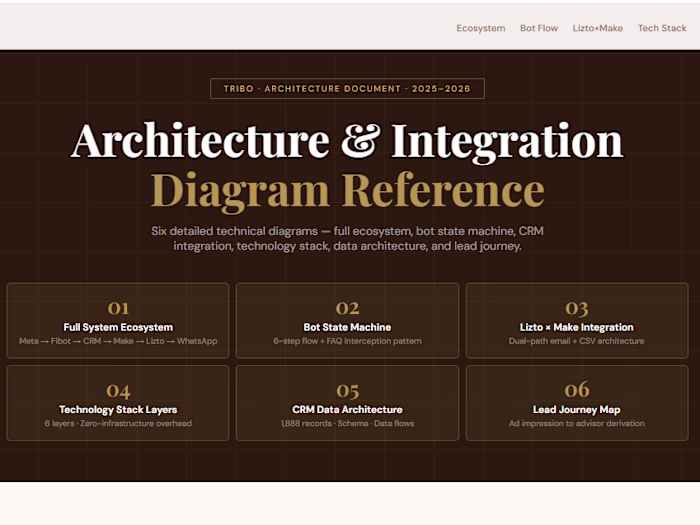The image size is (700, 525).
Task: Open the Ecosystem nav link
Action: pos(480,28)
